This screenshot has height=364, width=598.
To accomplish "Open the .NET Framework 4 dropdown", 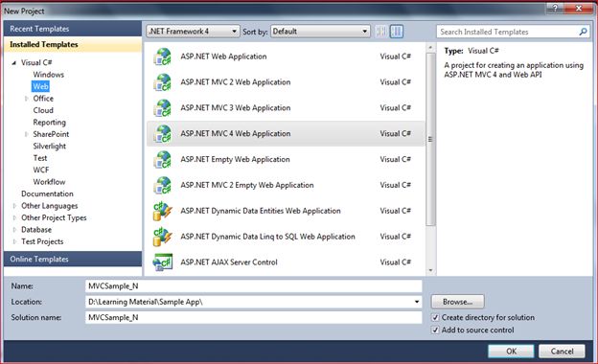I will tap(193, 32).
